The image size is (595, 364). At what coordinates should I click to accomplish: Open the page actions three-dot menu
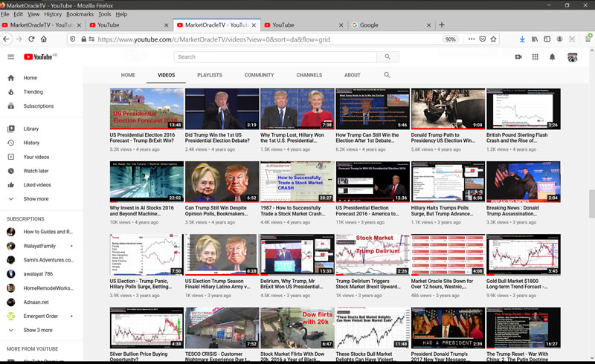click(x=470, y=39)
